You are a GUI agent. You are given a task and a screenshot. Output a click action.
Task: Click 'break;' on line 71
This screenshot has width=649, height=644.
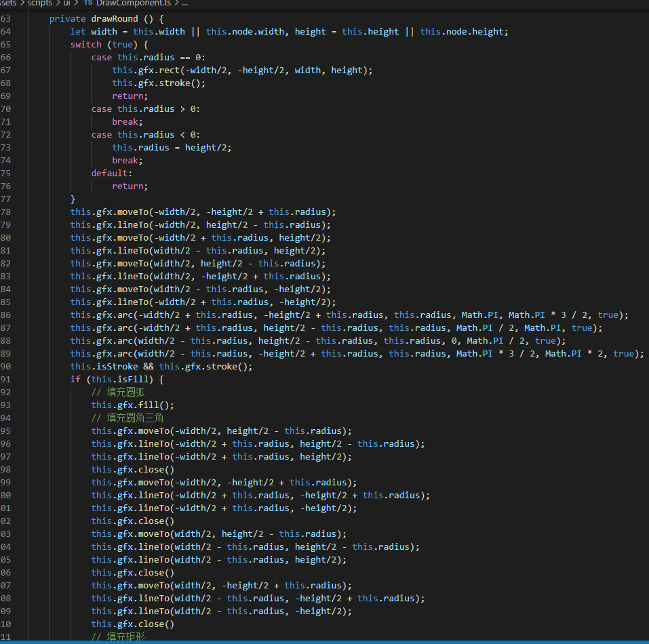127,121
